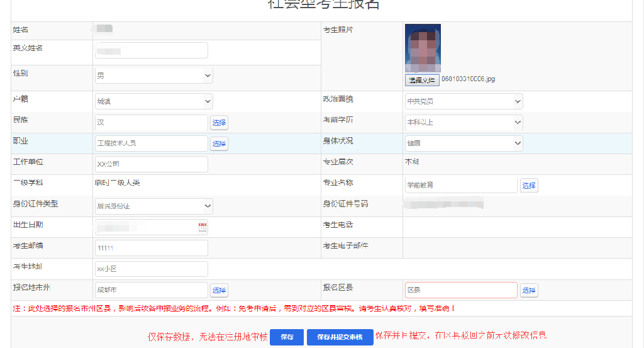644x348 pixels.
Task: Click the blue 保存 button
Action: [287, 337]
